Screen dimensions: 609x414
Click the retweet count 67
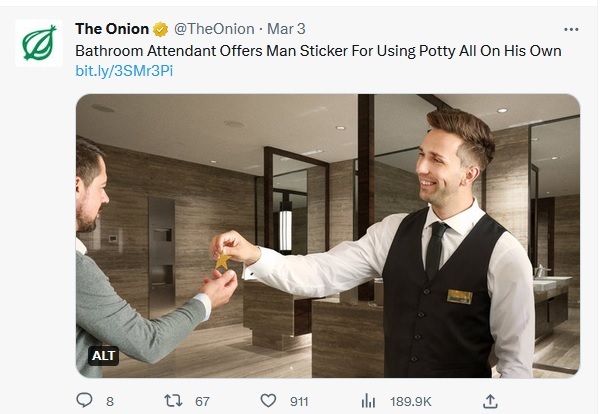tap(202, 401)
